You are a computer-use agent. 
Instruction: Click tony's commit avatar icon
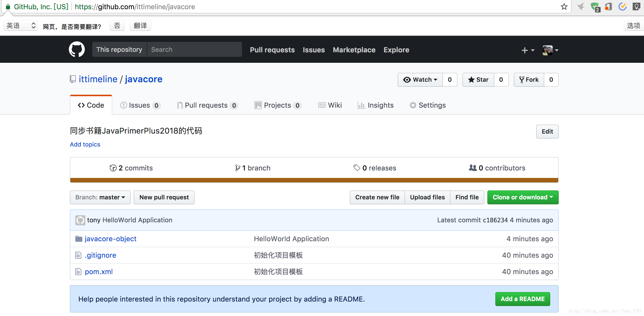[80, 220]
